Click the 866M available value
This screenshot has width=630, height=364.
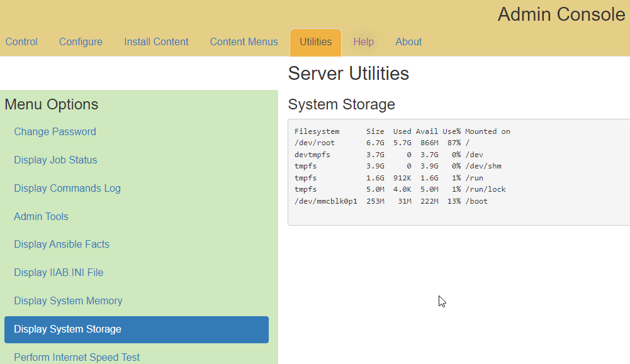tap(429, 143)
